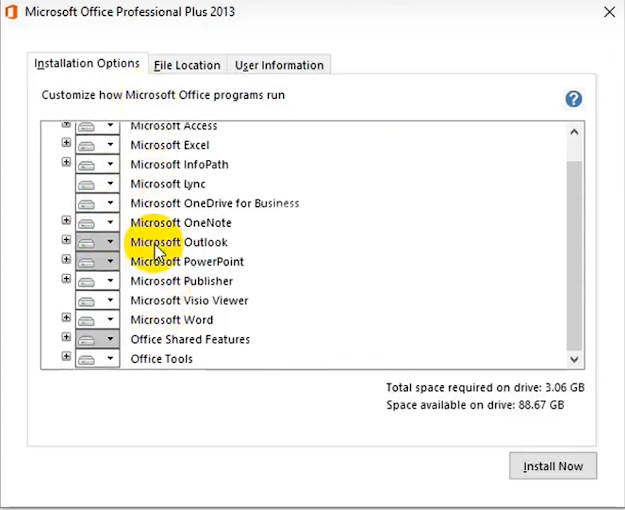The height and width of the screenshot is (510, 625).
Task: Expand the Microsoft Excel tree node
Action: click(x=66, y=145)
